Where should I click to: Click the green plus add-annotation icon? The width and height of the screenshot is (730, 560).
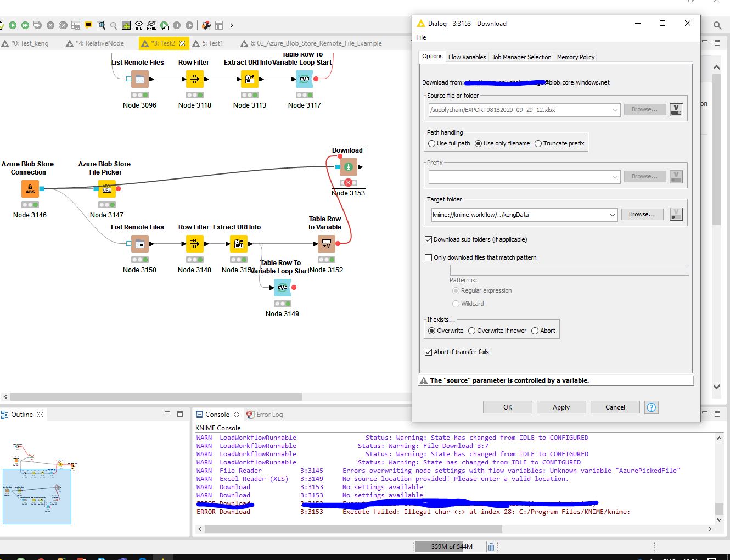126,25
